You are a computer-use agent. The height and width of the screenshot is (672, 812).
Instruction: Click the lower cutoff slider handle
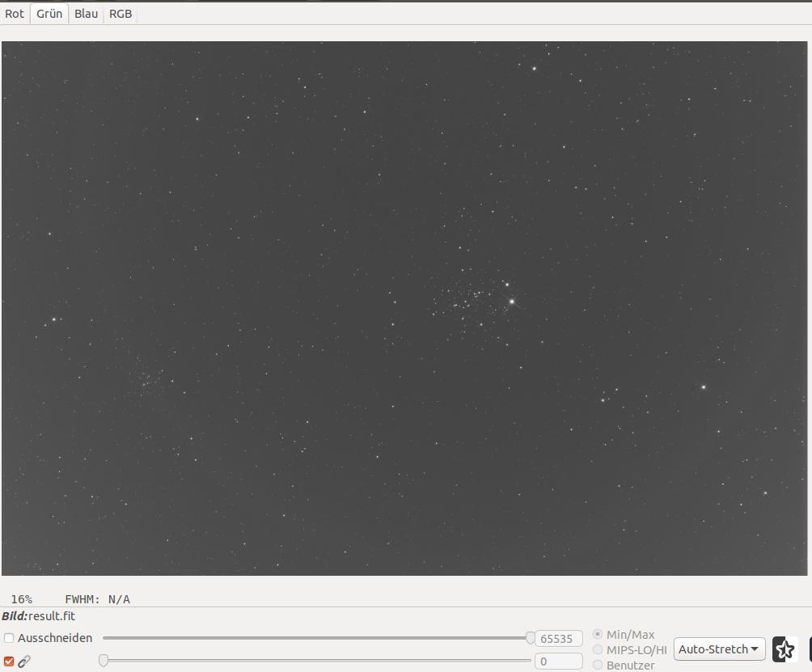point(104,661)
